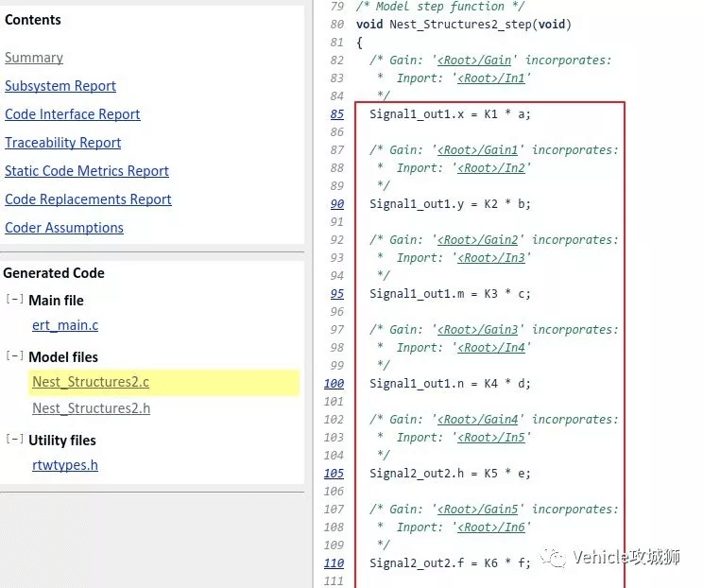Open the Code Replacements Report link
Image resolution: width=703 pixels, height=588 pixels.
(x=88, y=199)
